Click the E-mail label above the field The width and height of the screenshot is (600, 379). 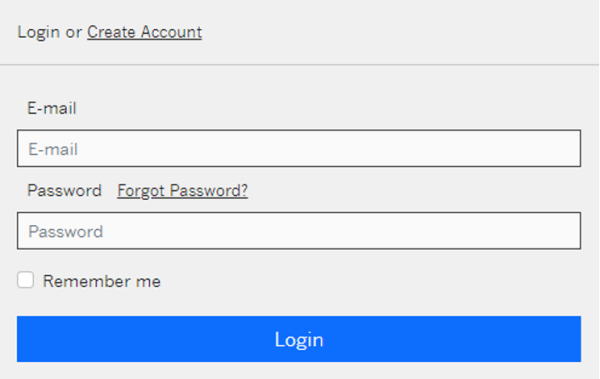coord(52,108)
